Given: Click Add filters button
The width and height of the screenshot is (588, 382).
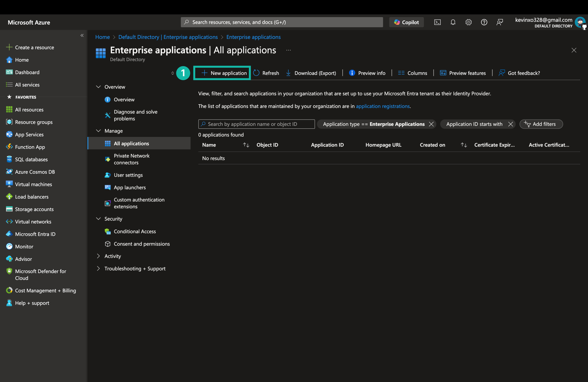Looking at the screenshot, I should (x=541, y=124).
